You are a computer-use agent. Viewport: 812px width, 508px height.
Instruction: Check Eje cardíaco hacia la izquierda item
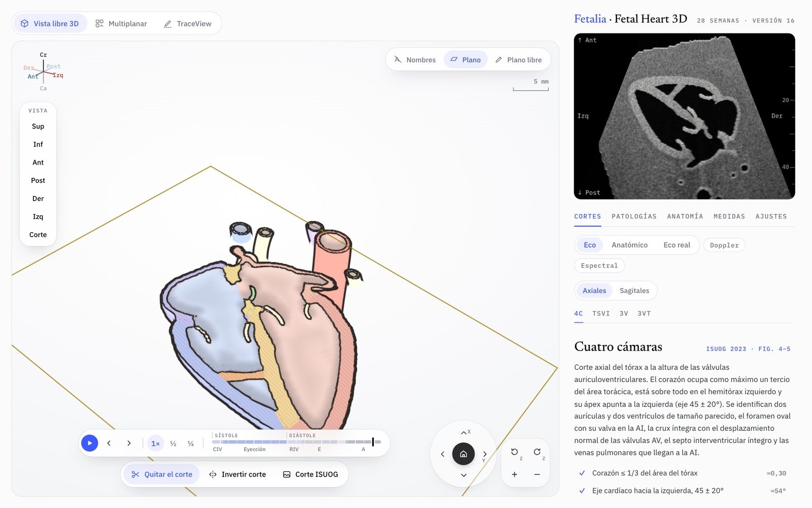682,491
